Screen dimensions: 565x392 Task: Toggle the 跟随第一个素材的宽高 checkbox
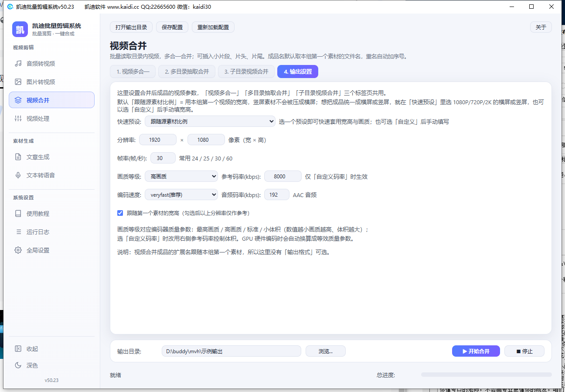tap(120, 213)
